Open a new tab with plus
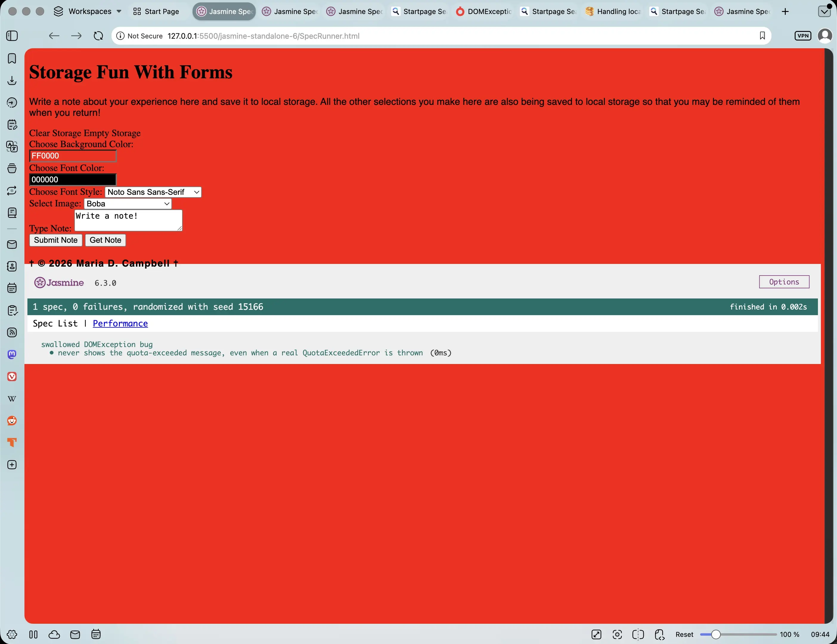Image resolution: width=837 pixels, height=644 pixels. pos(785,12)
